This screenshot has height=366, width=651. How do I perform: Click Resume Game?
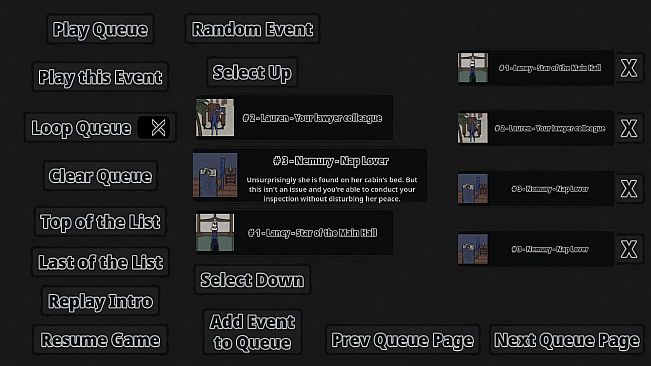pyautogui.click(x=100, y=340)
